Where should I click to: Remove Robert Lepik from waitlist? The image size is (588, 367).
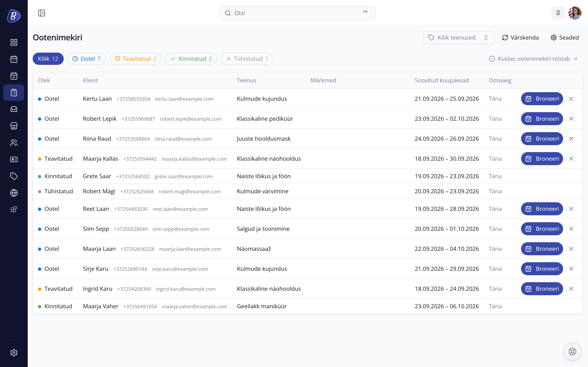[x=571, y=119]
